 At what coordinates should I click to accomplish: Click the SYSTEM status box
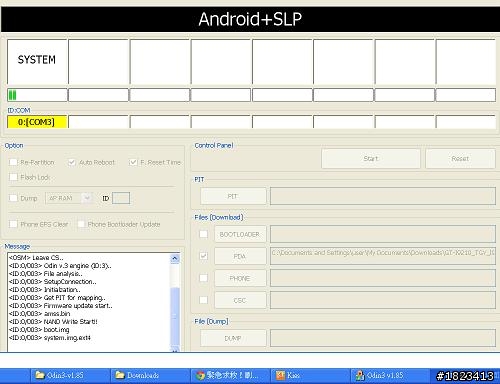pyautogui.click(x=37, y=62)
